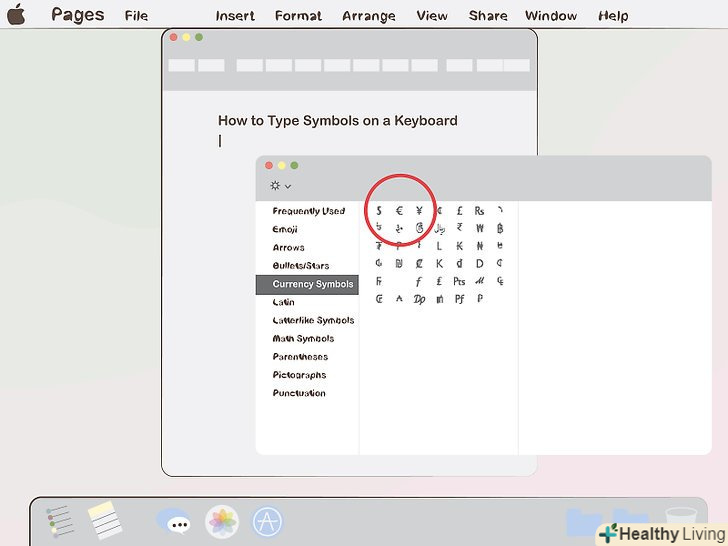Viewport: 728px width, 546px height.
Task: Insert the Rs rupee symbol
Action: 479,211
